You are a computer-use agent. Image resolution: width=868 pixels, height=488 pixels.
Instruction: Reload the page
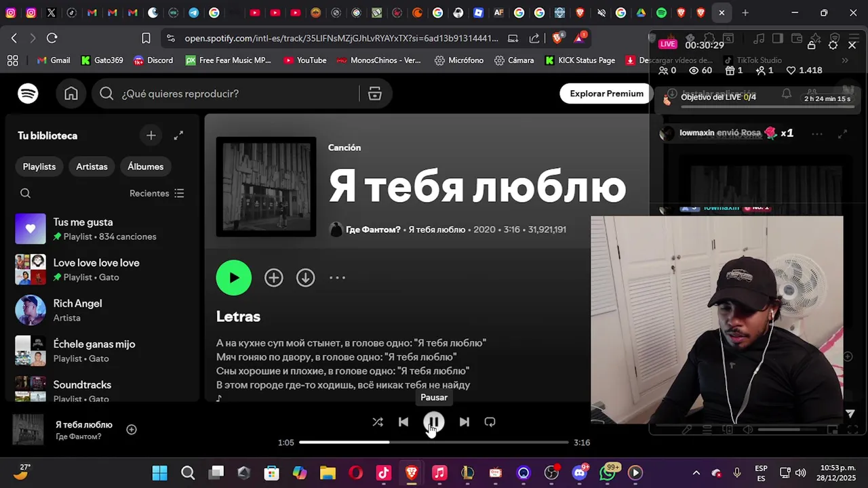tap(52, 38)
